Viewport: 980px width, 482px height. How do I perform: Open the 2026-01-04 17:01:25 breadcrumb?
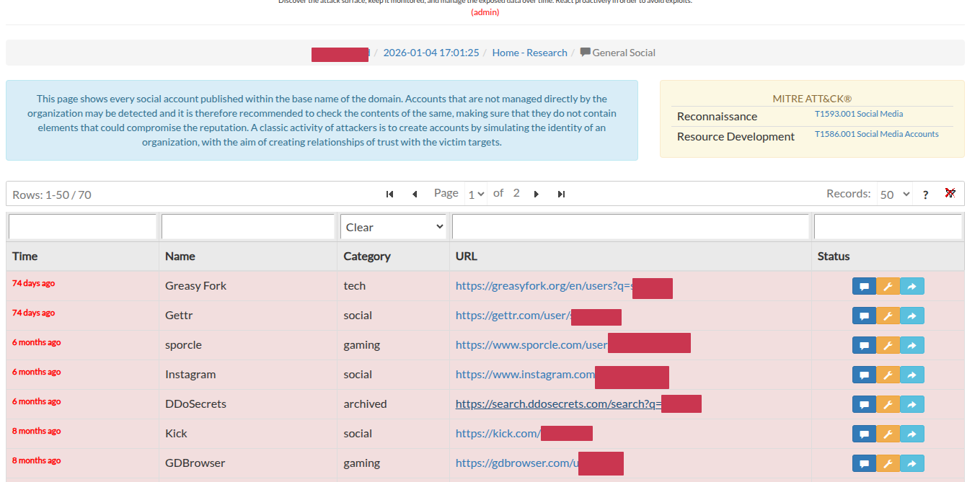click(431, 53)
